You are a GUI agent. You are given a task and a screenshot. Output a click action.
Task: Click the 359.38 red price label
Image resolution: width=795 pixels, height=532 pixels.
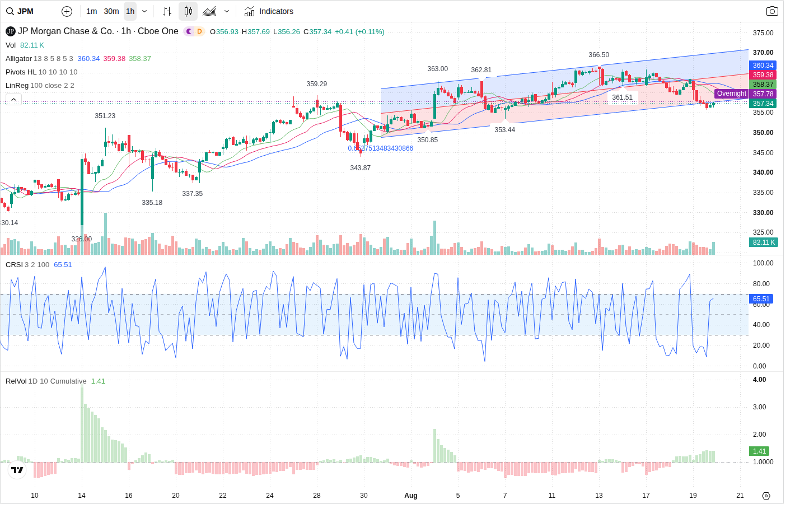click(763, 75)
